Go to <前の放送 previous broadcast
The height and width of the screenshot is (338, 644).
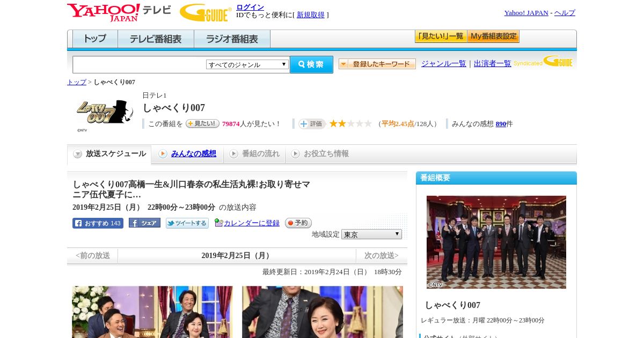pos(93,256)
